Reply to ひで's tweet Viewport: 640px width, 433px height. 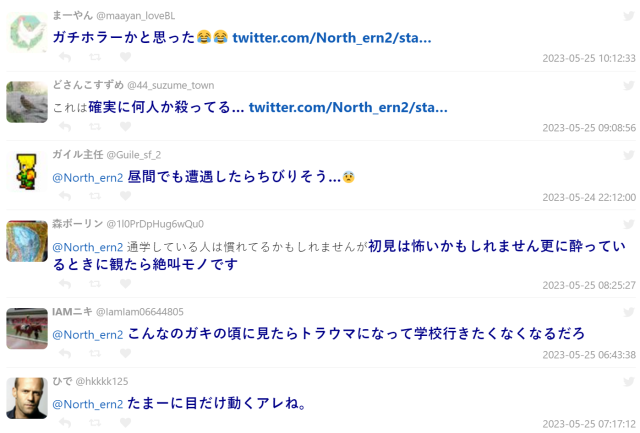pos(65,423)
